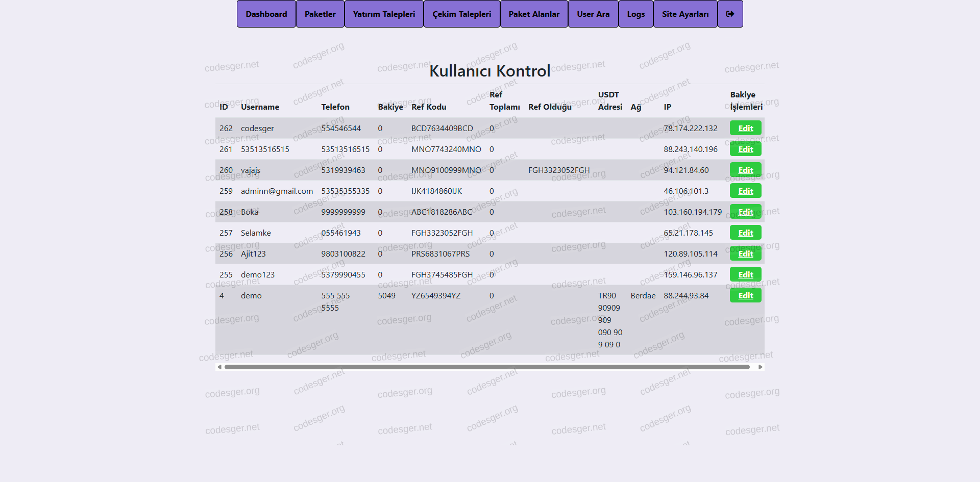The width and height of the screenshot is (980, 482).
Task: Navigate to Paket Alanlar
Action: tap(534, 14)
